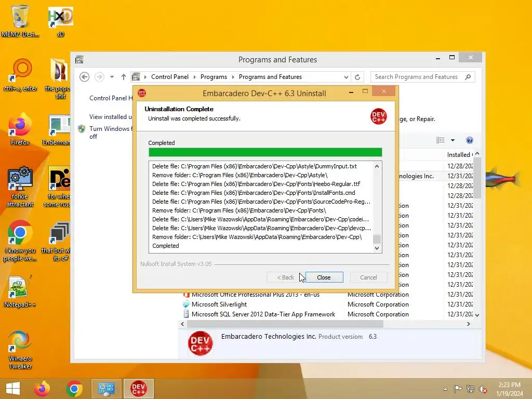Open the Chrome 'i know you people' shortcut
This screenshot has width=532, height=399.
[20, 241]
